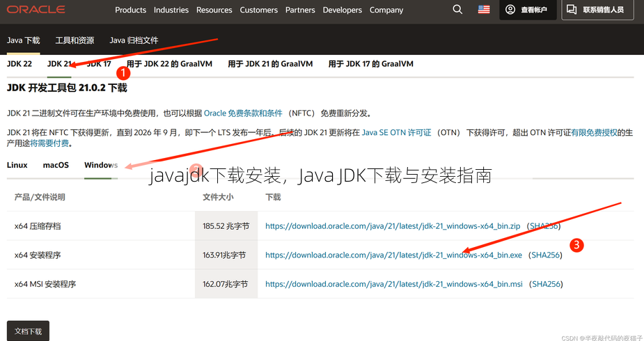The image size is (644, 341).
Task: Open the search magnifier icon
Action: [457, 10]
